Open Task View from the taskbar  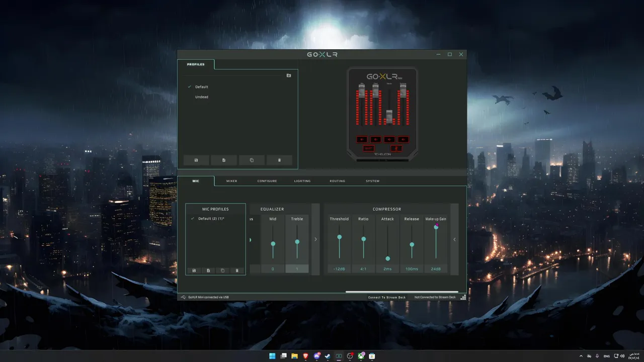point(284,356)
